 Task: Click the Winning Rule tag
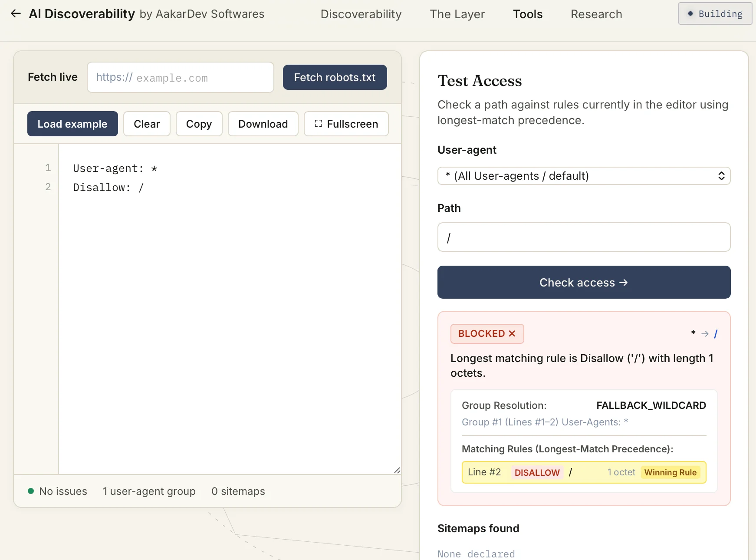(x=670, y=472)
